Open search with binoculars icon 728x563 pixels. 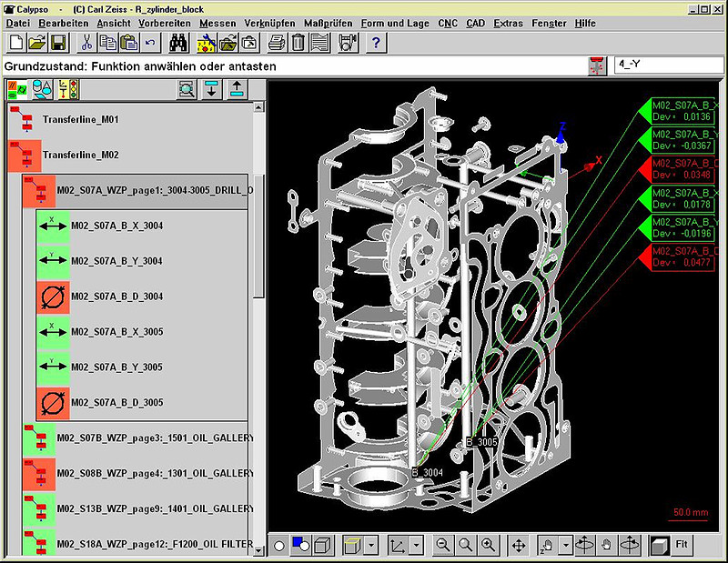(178, 43)
